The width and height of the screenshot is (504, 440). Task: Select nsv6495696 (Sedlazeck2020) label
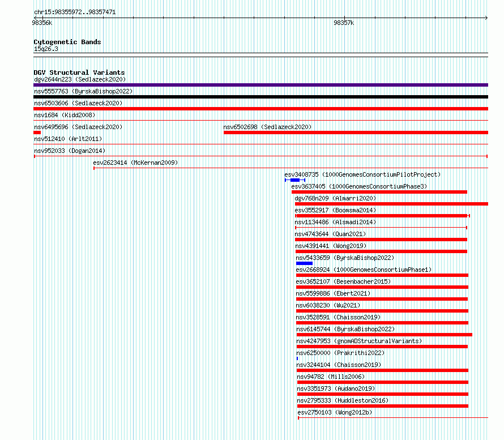coord(78,127)
